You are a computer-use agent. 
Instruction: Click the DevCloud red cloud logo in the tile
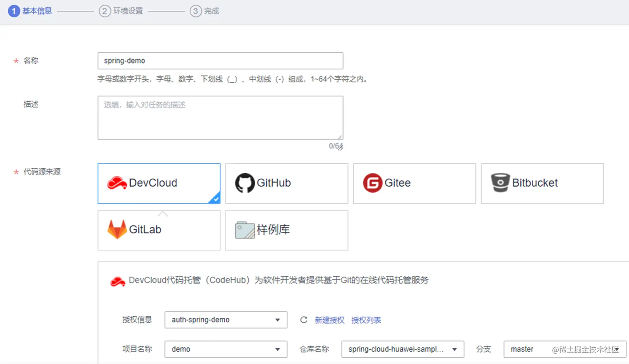coord(117,183)
